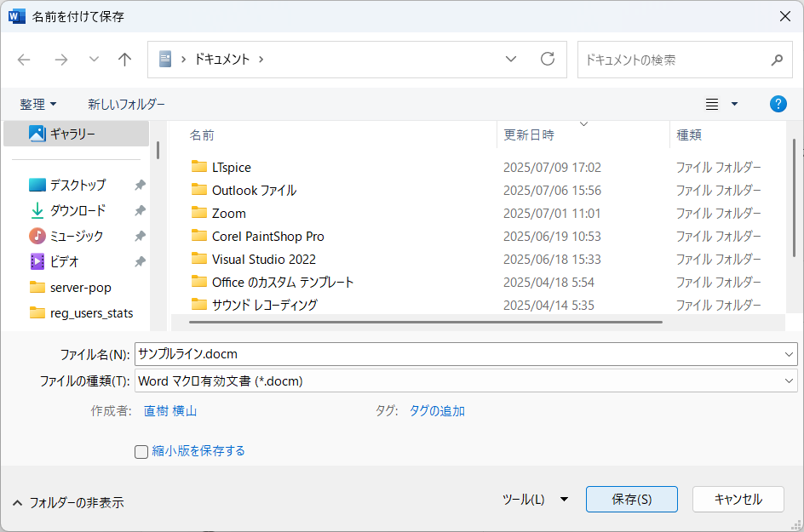Change the view layout icon

712,104
